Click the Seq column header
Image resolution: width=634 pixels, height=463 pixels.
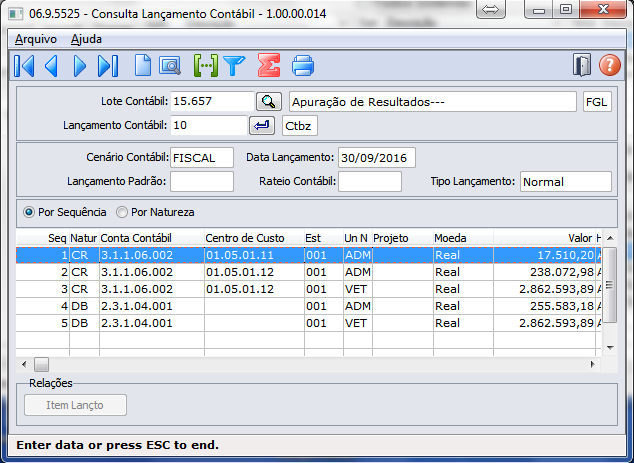click(x=43, y=238)
